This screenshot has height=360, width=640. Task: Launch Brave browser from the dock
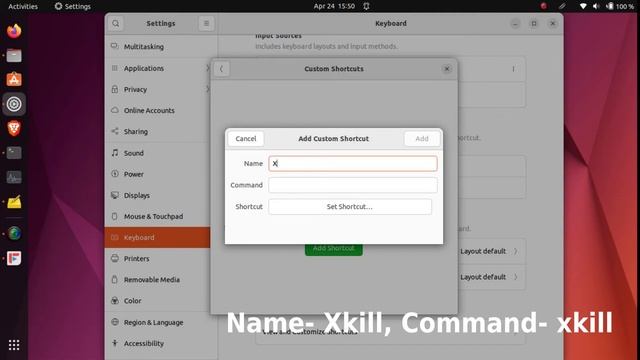(x=14, y=128)
